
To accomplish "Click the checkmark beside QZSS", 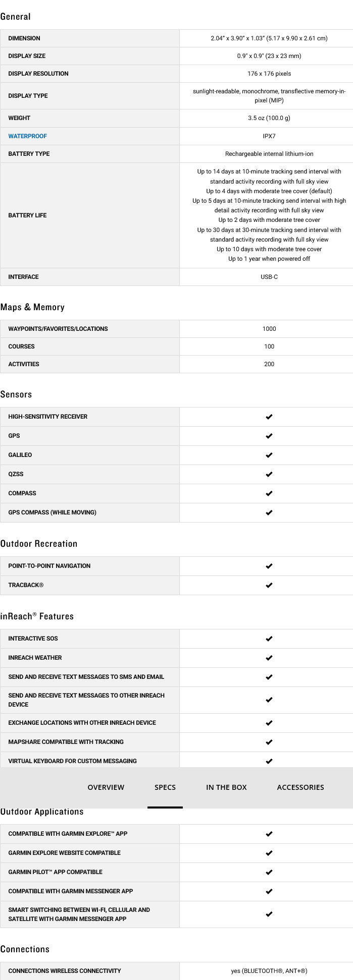I will click(x=269, y=474).
